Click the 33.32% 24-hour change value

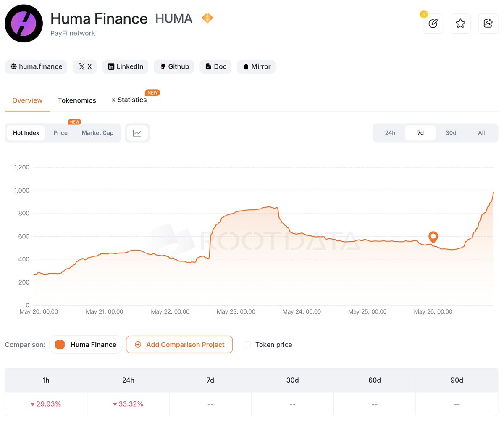pos(128,404)
